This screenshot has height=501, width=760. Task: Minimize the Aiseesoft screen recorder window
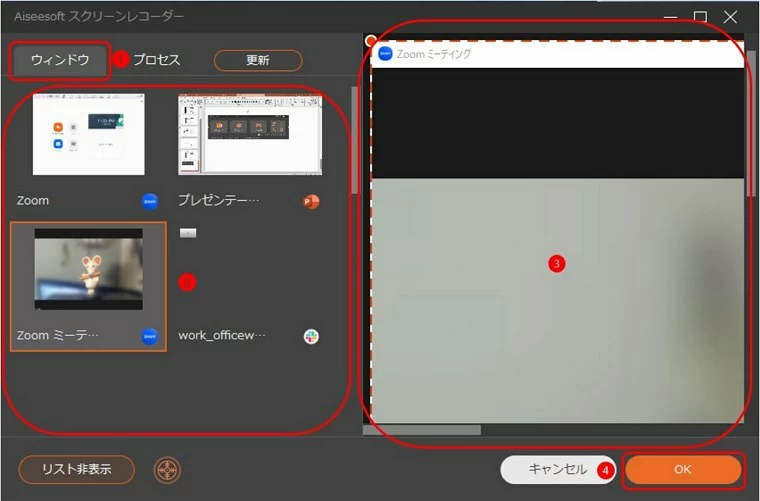click(x=670, y=17)
